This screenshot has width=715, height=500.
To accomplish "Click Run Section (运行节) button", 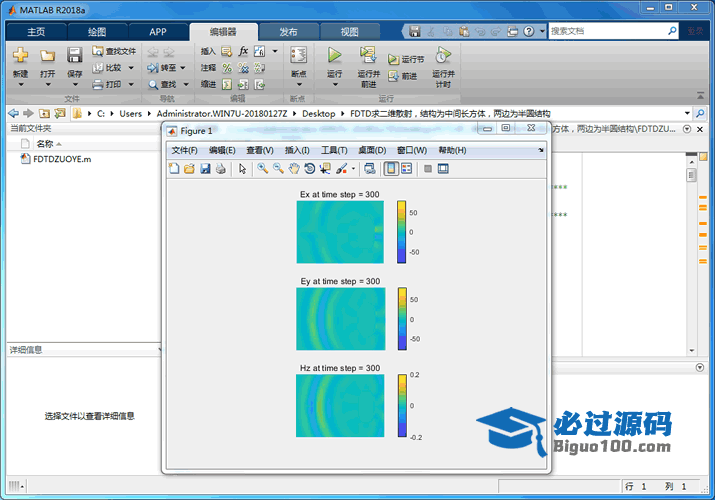I will click(406, 59).
